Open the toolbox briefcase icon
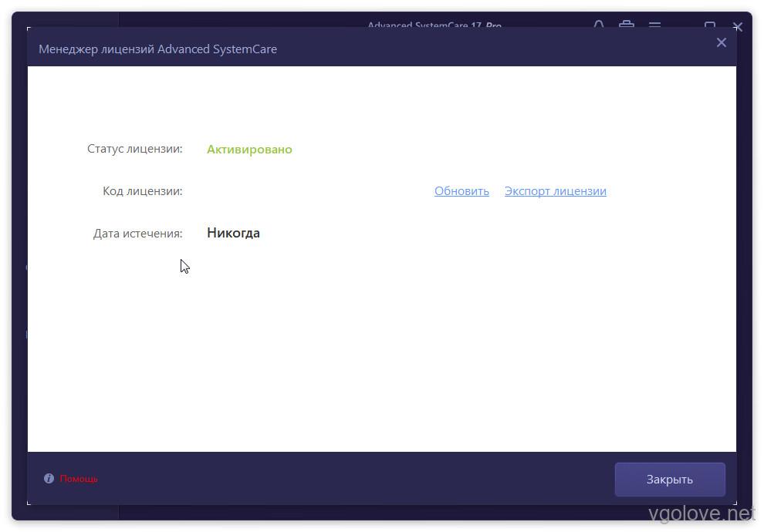The image size is (764, 532). coord(627,25)
